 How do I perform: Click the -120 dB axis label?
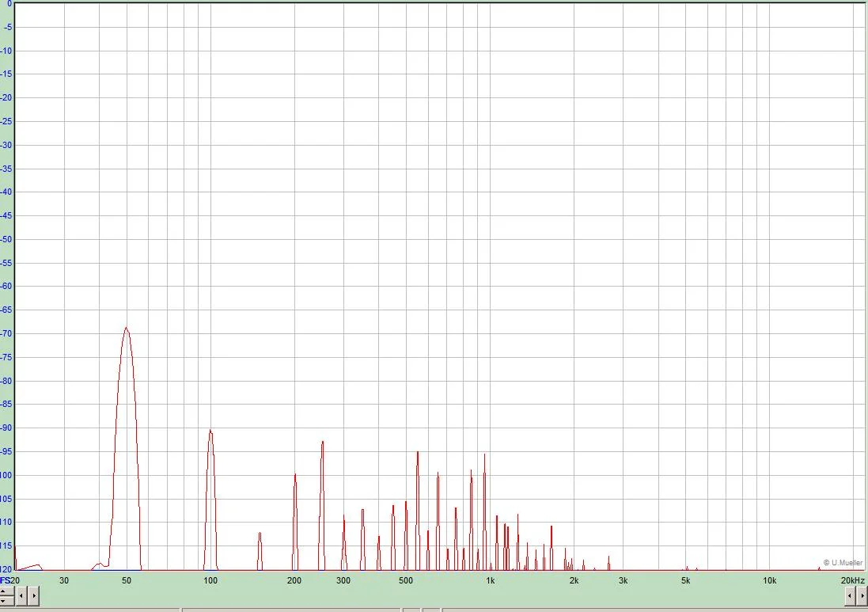pyautogui.click(x=6, y=568)
